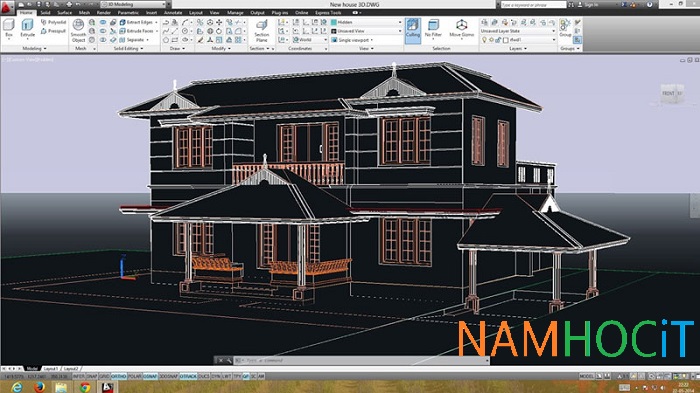Switch to the Solid ribbon tab

(46, 13)
